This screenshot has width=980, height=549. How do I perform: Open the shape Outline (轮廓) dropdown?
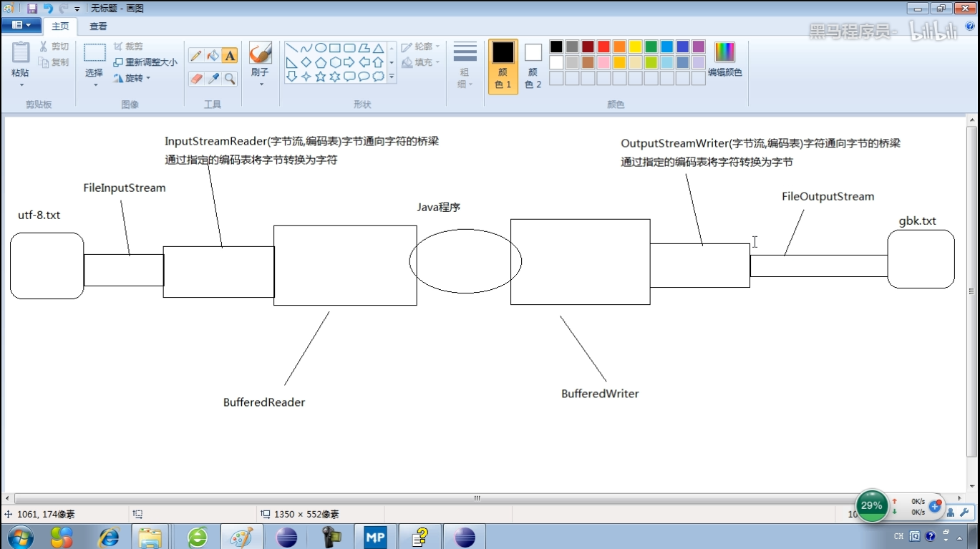click(x=421, y=47)
